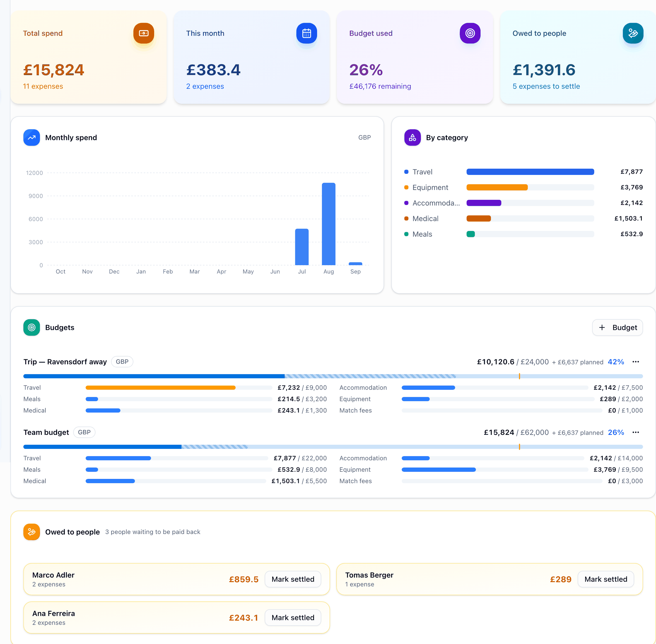Mark Marco Adler's debt settled
The height and width of the screenshot is (644, 656).
[x=293, y=579]
